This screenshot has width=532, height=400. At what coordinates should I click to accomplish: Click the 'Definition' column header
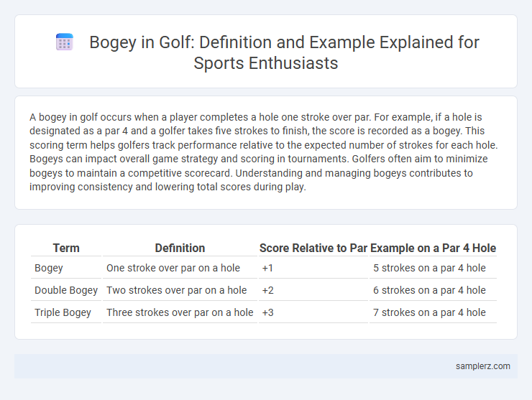tap(180, 248)
